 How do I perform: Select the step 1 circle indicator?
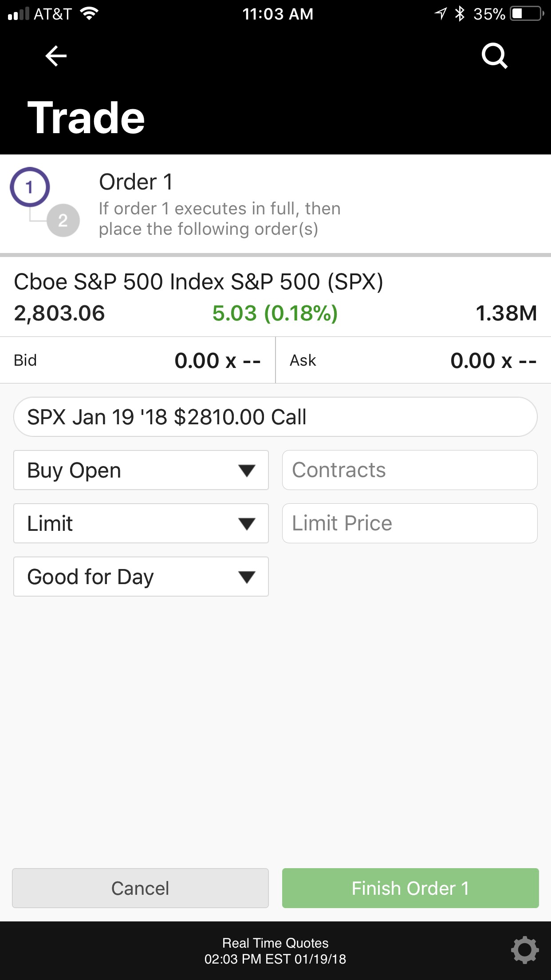(x=30, y=187)
